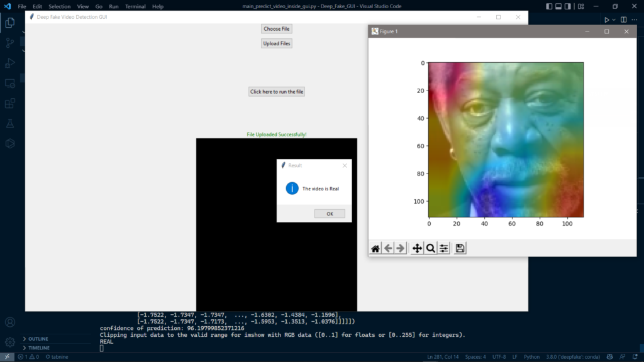
Task: Toggle the bottom panel layout button
Action: (x=558, y=6)
